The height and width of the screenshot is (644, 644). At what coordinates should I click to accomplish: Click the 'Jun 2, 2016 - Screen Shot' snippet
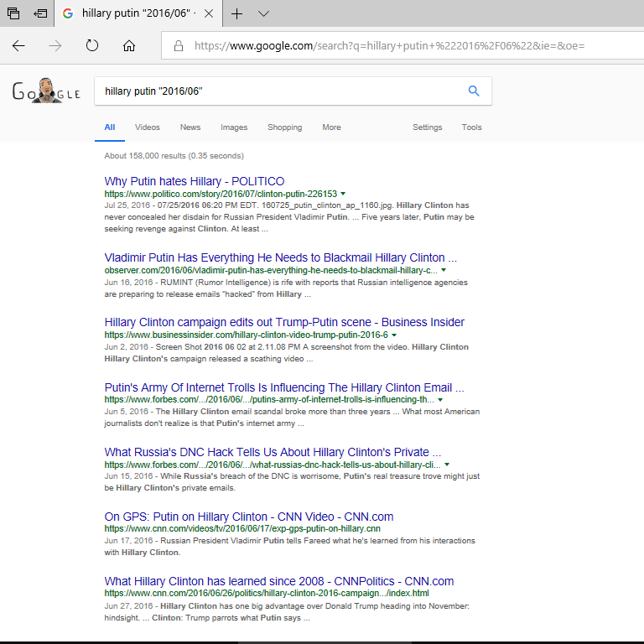[286, 353]
